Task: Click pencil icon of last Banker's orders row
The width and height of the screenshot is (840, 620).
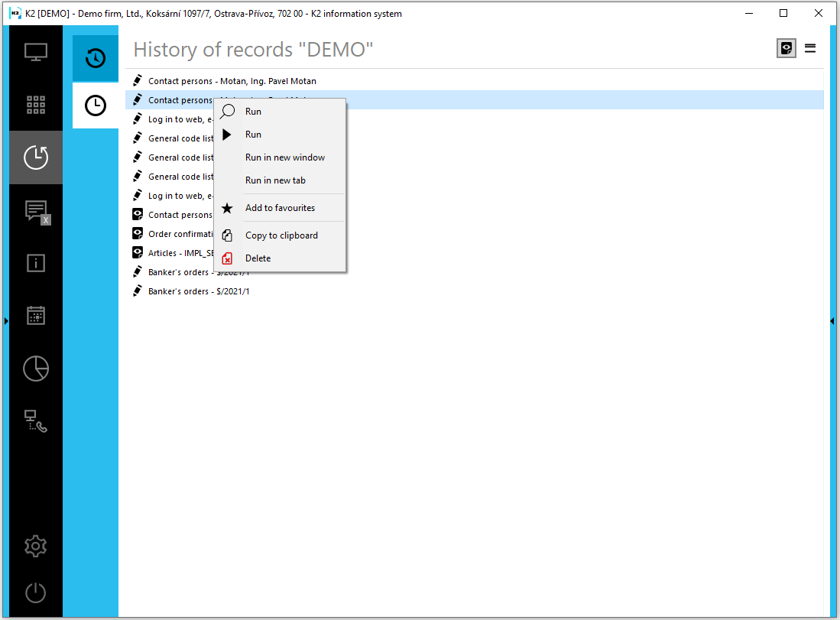Action: [x=138, y=291]
